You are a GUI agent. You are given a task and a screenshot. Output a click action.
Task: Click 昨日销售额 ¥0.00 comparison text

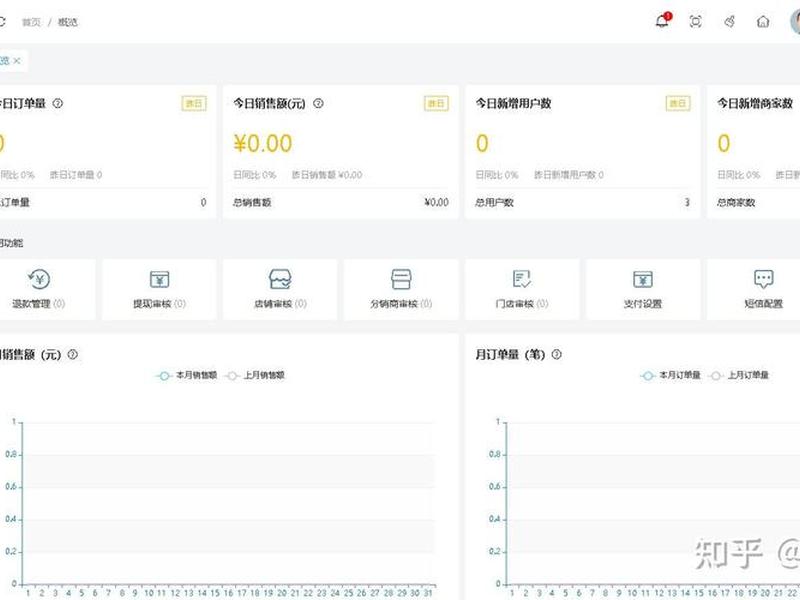pyautogui.click(x=327, y=175)
